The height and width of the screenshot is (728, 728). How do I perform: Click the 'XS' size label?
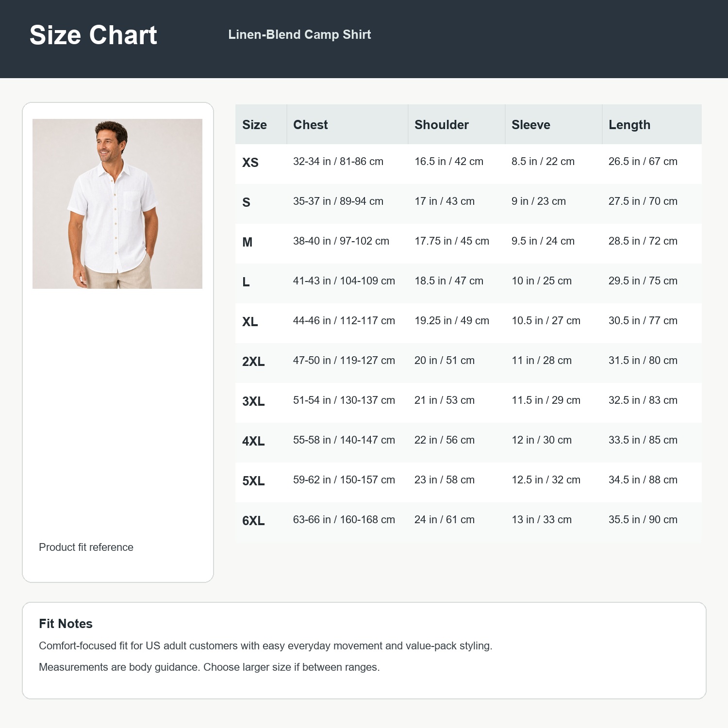tap(250, 163)
